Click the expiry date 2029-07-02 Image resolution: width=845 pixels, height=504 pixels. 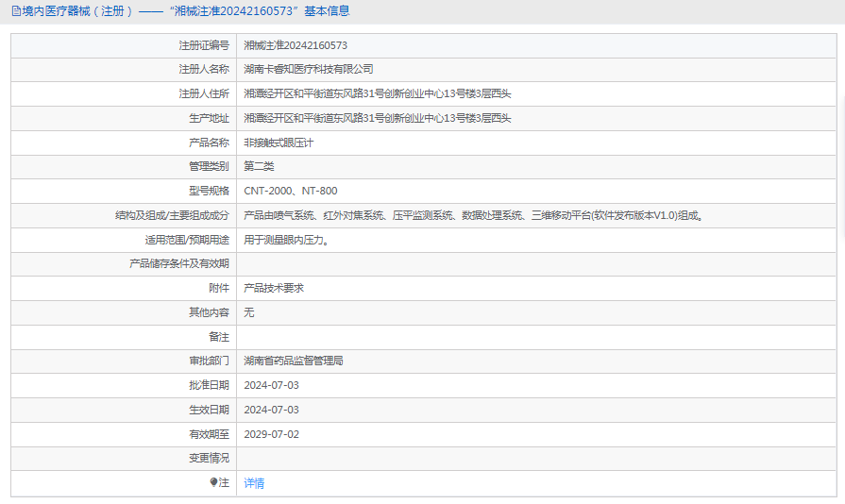click(271, 434)
